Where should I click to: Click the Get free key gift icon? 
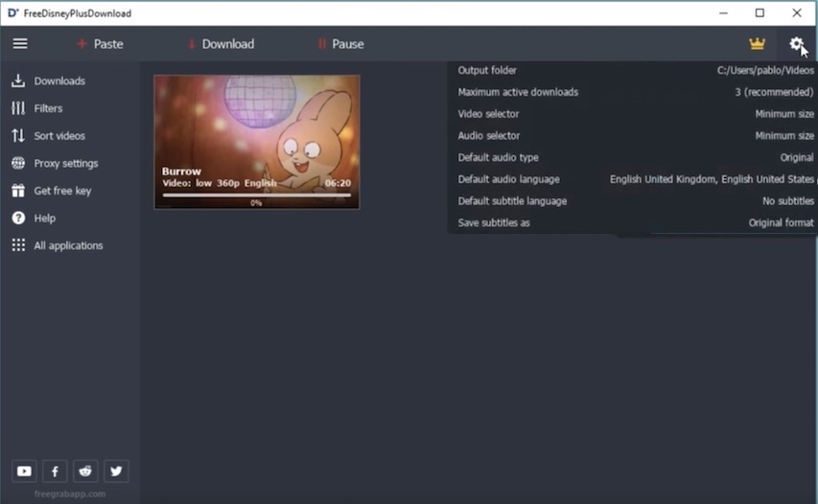(18, 191)
